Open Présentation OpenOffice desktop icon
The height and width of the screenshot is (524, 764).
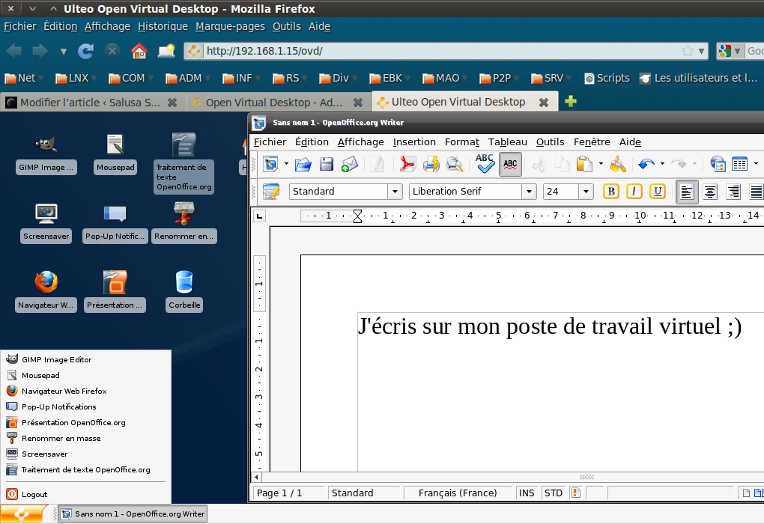(x=115, y=291)
